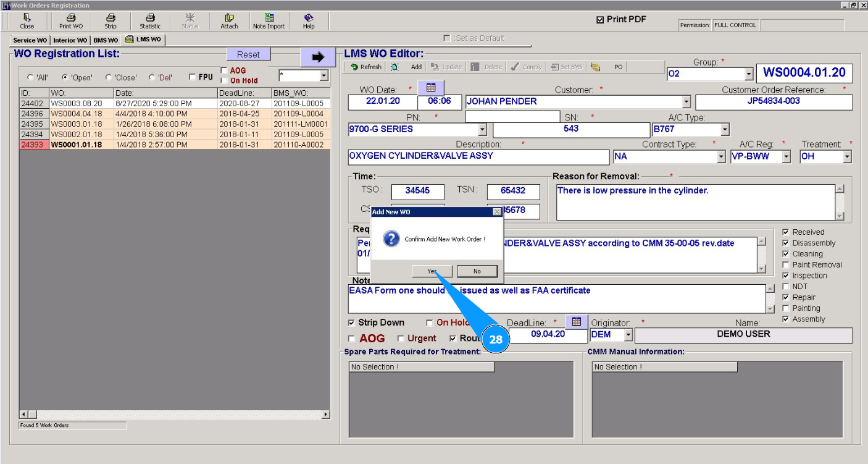
Task: Open the Note Import tool
Action: click(x=269, y=21)
